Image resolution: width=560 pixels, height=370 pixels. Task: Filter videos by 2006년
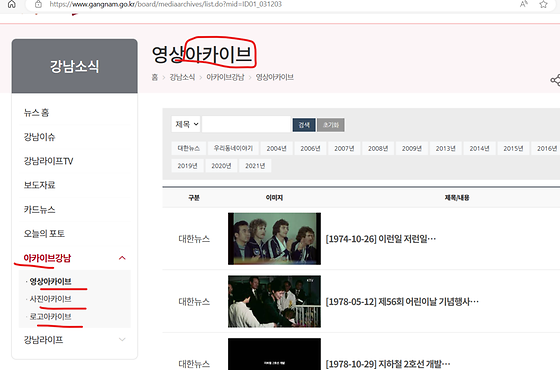(x=310, y=148)
